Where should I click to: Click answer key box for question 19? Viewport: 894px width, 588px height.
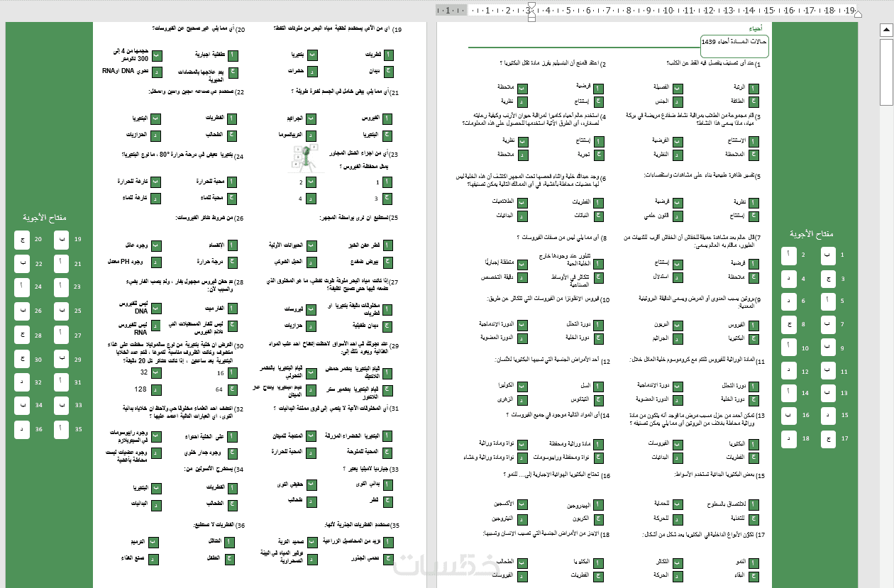(x=62, y=240)
